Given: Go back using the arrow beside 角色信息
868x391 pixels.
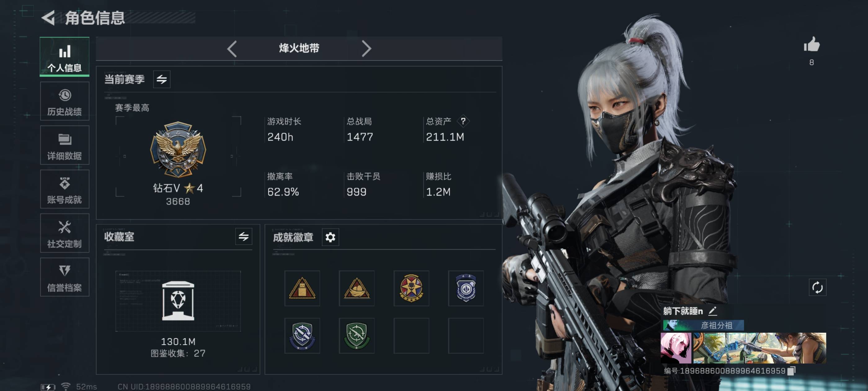Looking at the screenshot, I should [48, 18].
